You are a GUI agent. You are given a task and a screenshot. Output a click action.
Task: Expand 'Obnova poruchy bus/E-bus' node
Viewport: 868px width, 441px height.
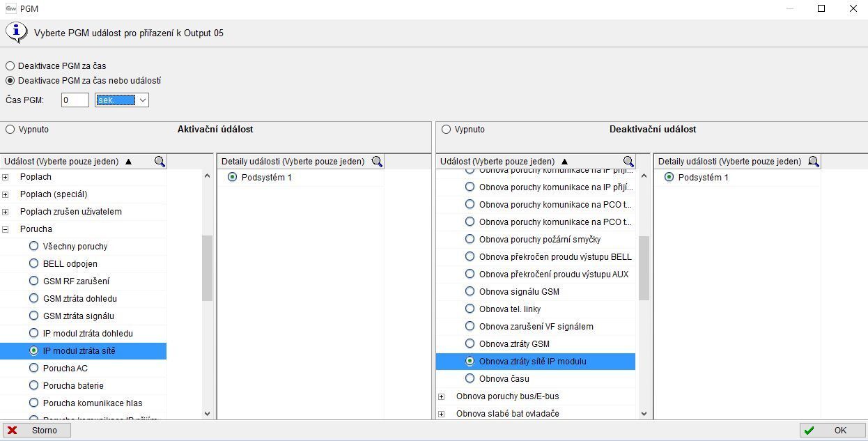click(442, 396)
